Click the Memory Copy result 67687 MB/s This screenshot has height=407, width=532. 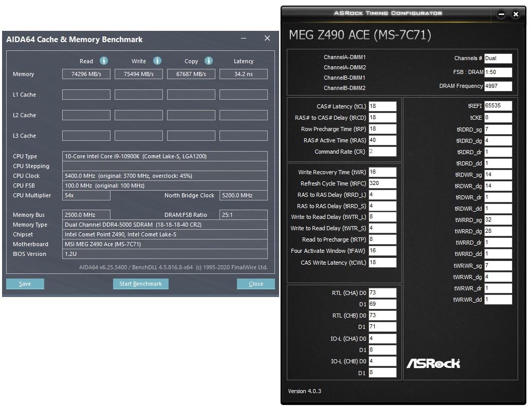(191, 74)
